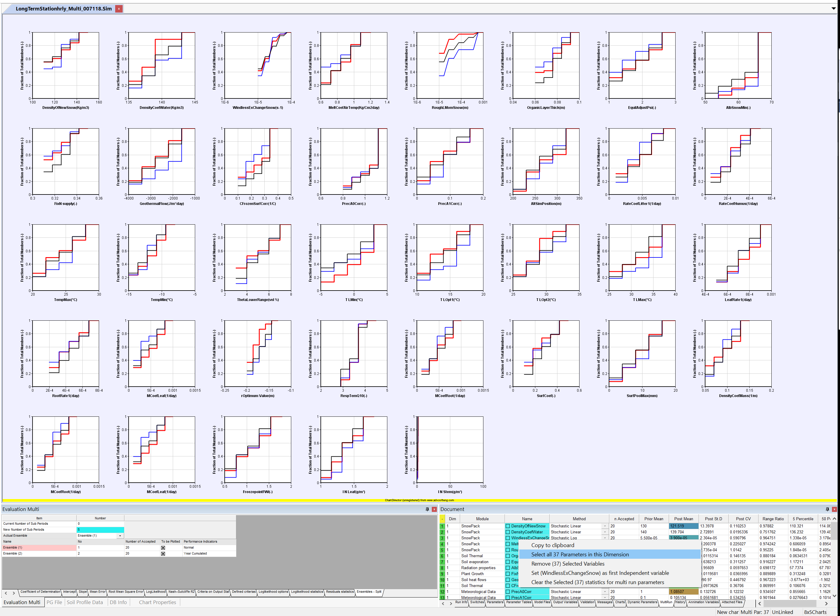
Task: Click the Post Mean column header
Action: coord(683,519)
